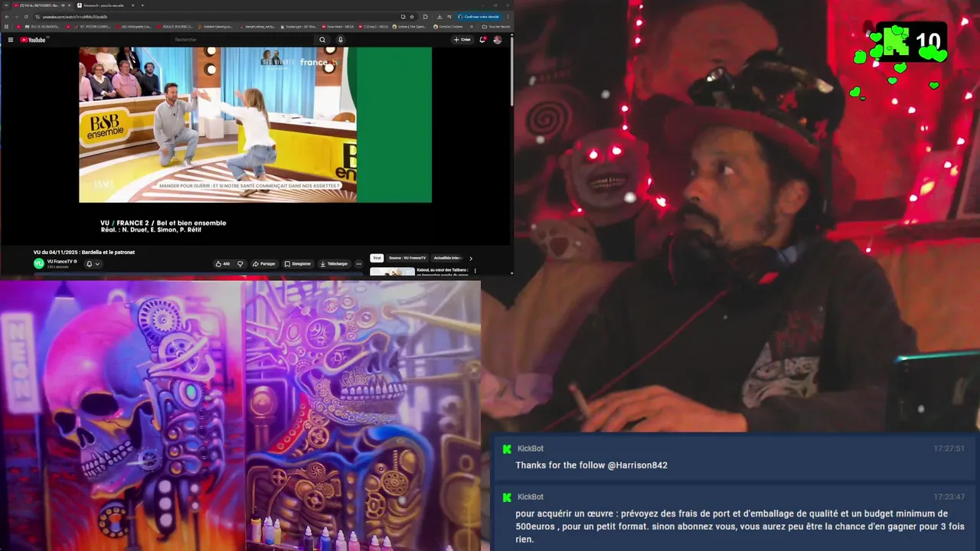Like the video with thumbs up

click(223, 264)
